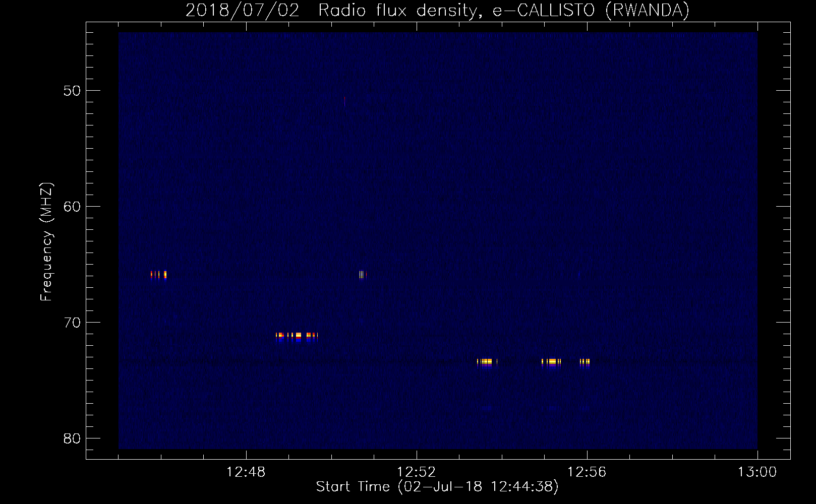Click the "12:56" time tick label

tap(587, 472)
